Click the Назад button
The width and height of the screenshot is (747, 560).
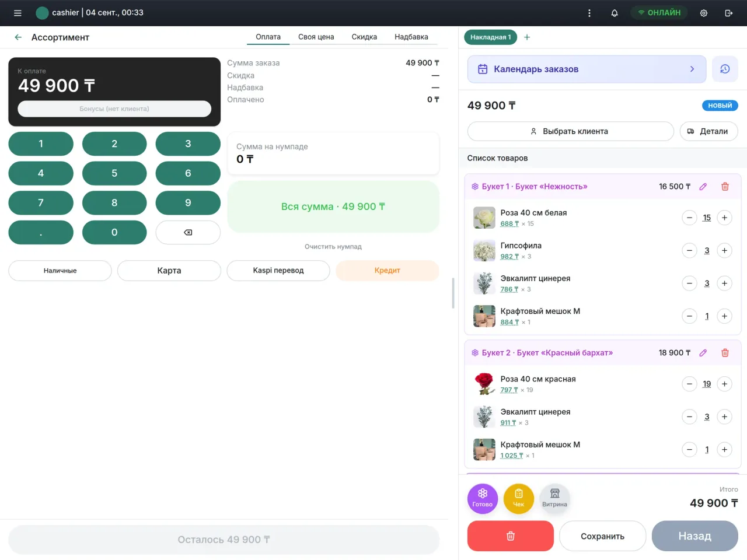pyautogui.click(x=695, y=536)
